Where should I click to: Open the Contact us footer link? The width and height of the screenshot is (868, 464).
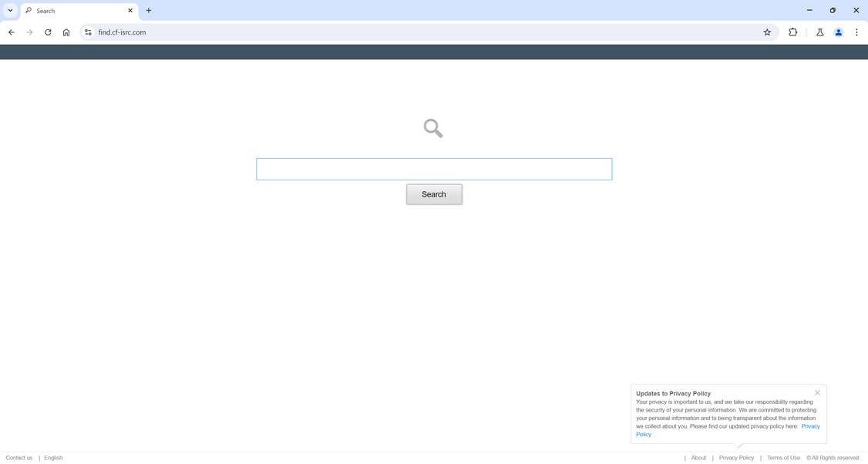19,458
